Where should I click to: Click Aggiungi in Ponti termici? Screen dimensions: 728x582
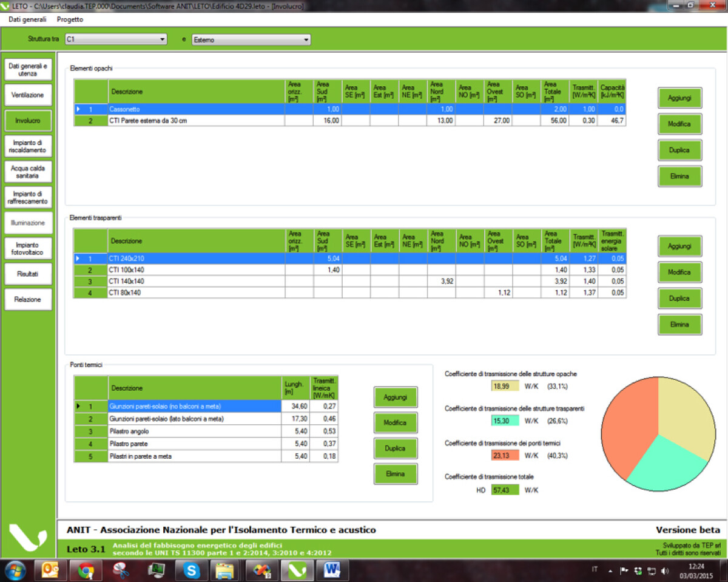click(x=396, y=397)
